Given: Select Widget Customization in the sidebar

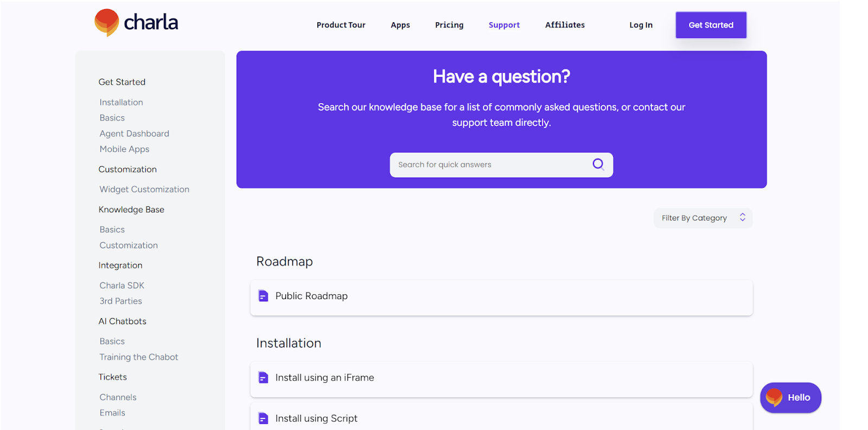Looking at the screenshot, I should pos(144,189).
